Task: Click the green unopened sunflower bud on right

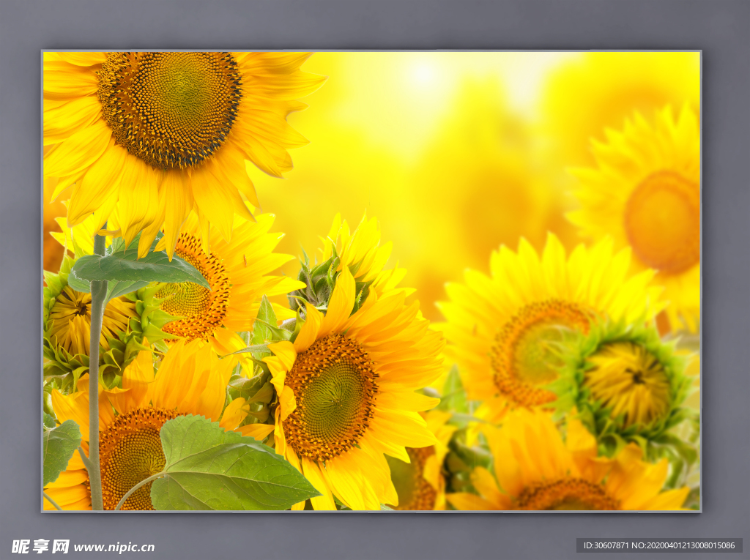Action: click(627, 384)
